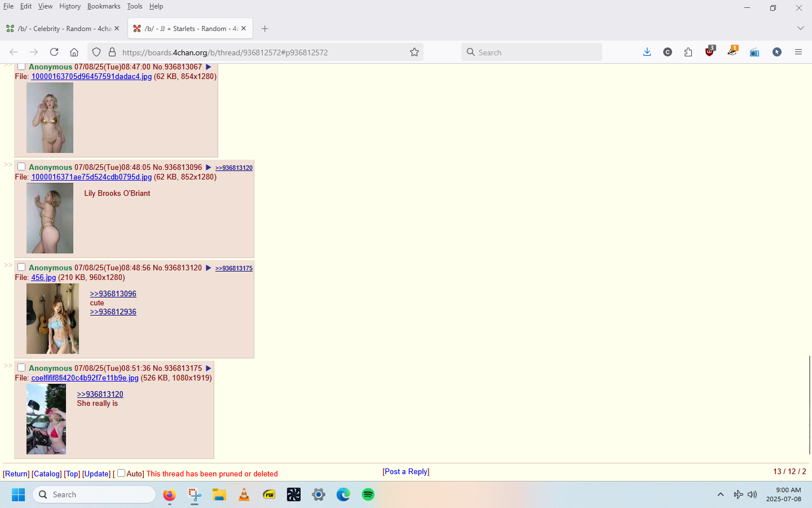Click the Windows taskbar Search box

[94, 494]
